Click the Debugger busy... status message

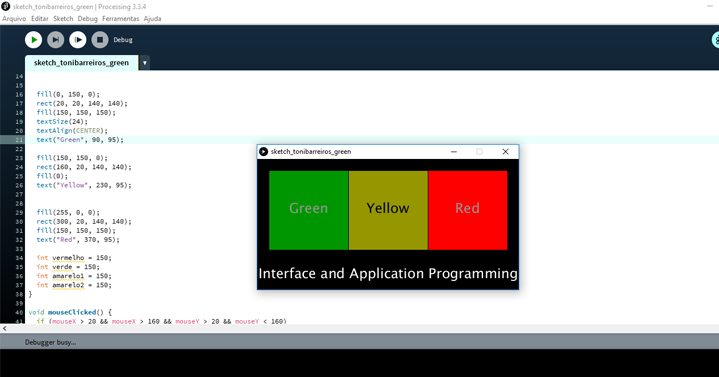[x=50, y=343]
